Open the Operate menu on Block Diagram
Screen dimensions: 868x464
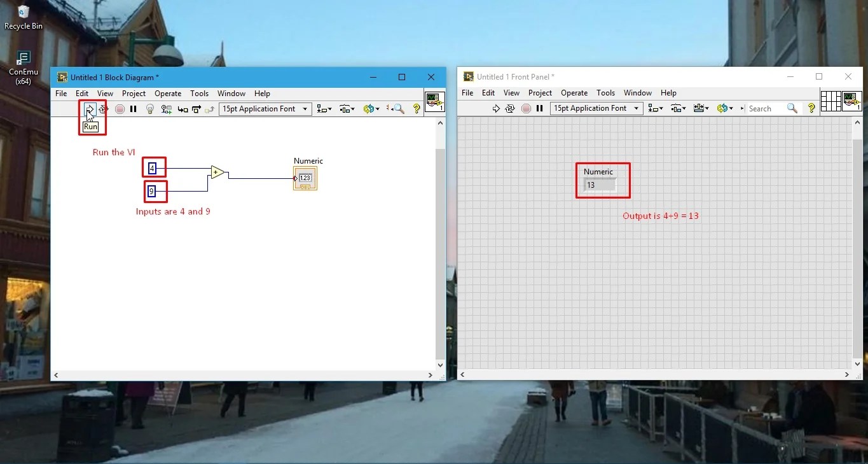click(167, 94)
